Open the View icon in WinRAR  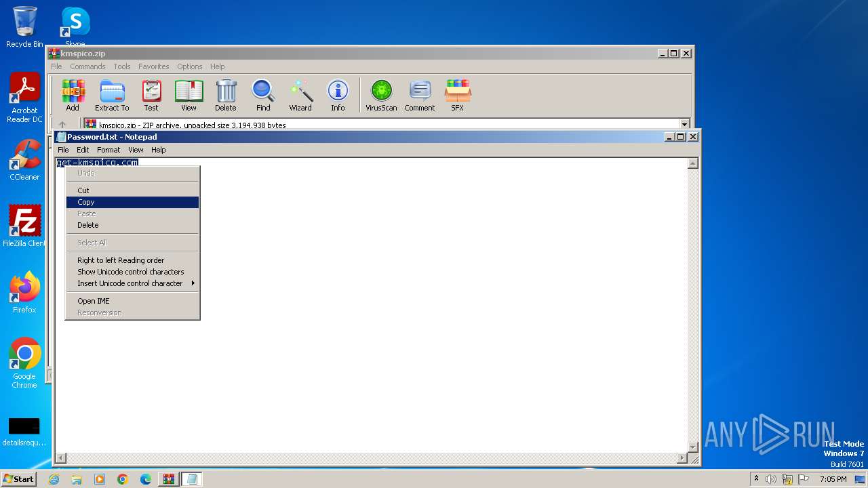189,95
